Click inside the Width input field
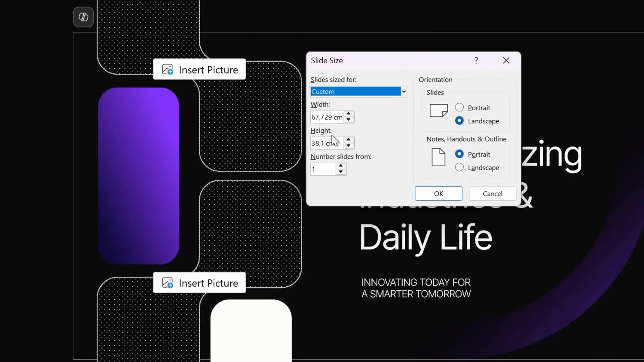Screen dimensions: 644x362 click(327, 117)
